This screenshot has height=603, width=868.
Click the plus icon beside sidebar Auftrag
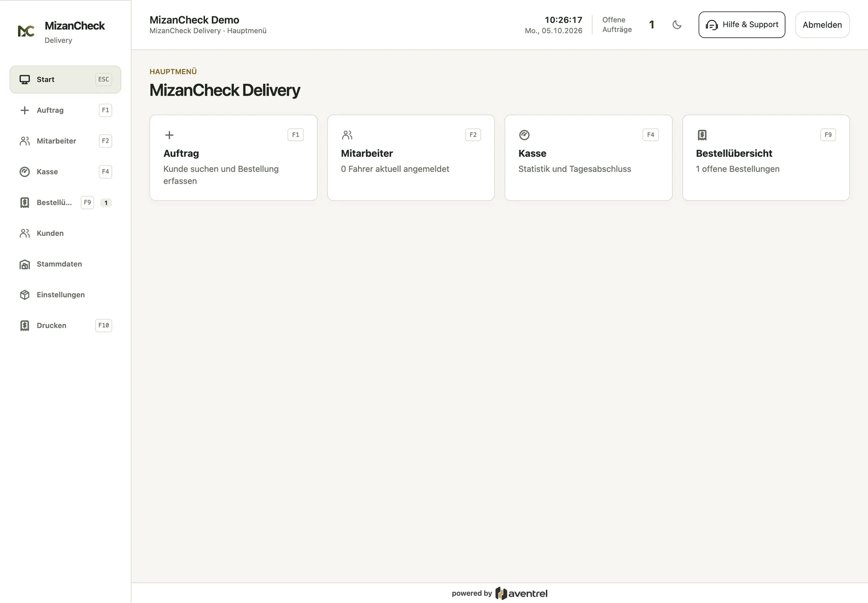point(25,110)
